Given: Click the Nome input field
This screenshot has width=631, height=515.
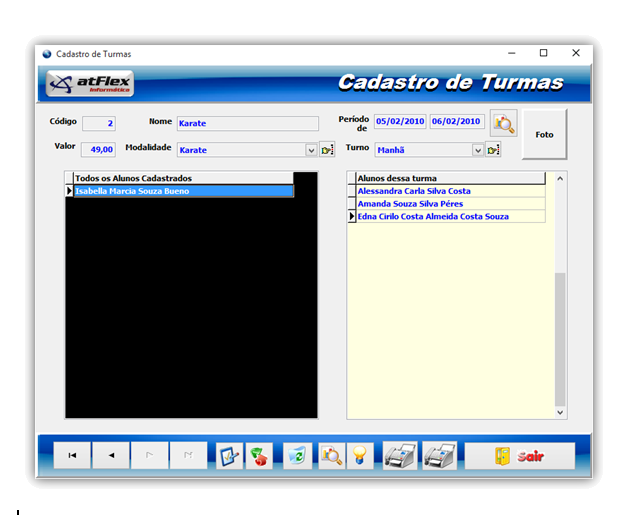Looking at the screenshot, I should (x=247, y=123).
